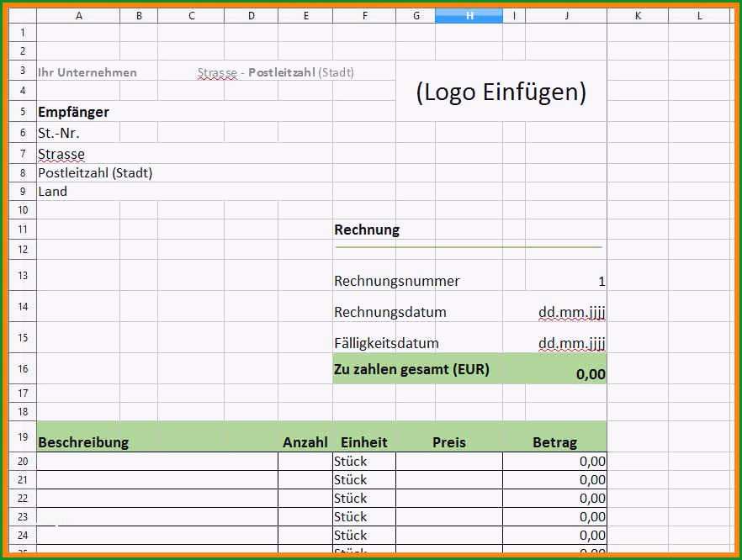Select highlighted column header H
The width and height of the screenshot is (742, 560).
[x=469, y=16]
